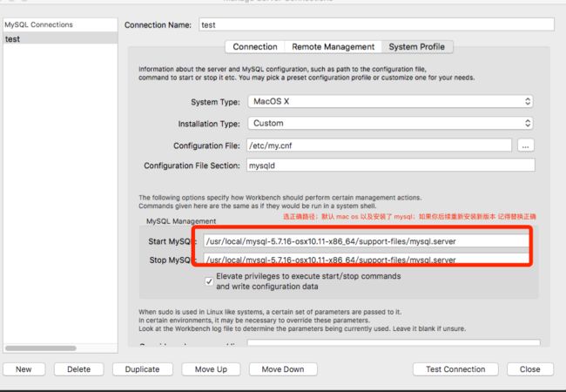This screenshot has height=392, width=566.
Task: Toggle Elevate privileges checkbox
Action: click(x=209, y=281)
